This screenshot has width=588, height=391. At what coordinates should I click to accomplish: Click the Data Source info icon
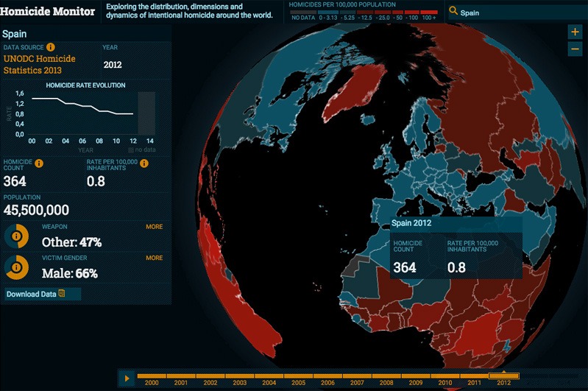51,47
